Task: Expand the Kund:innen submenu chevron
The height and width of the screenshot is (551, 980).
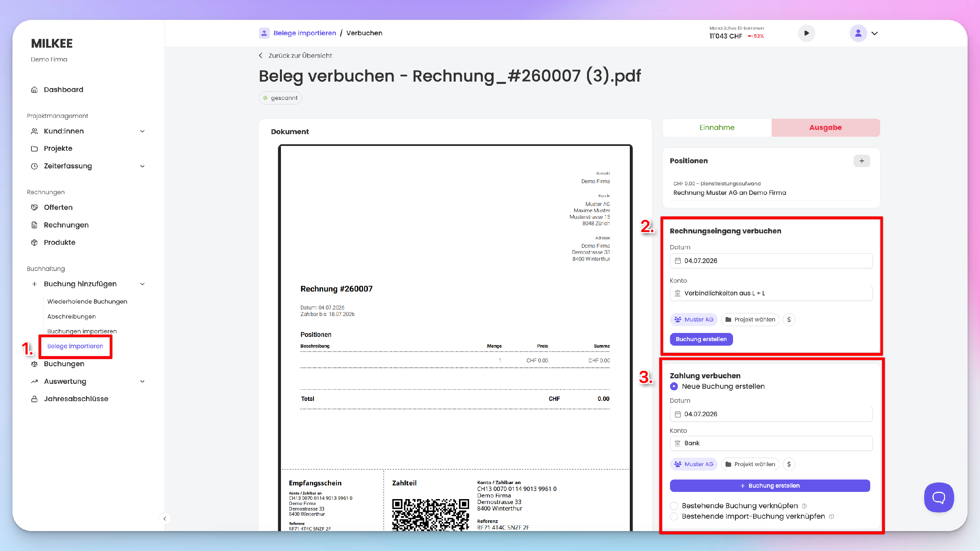Action: coord(142,131)
